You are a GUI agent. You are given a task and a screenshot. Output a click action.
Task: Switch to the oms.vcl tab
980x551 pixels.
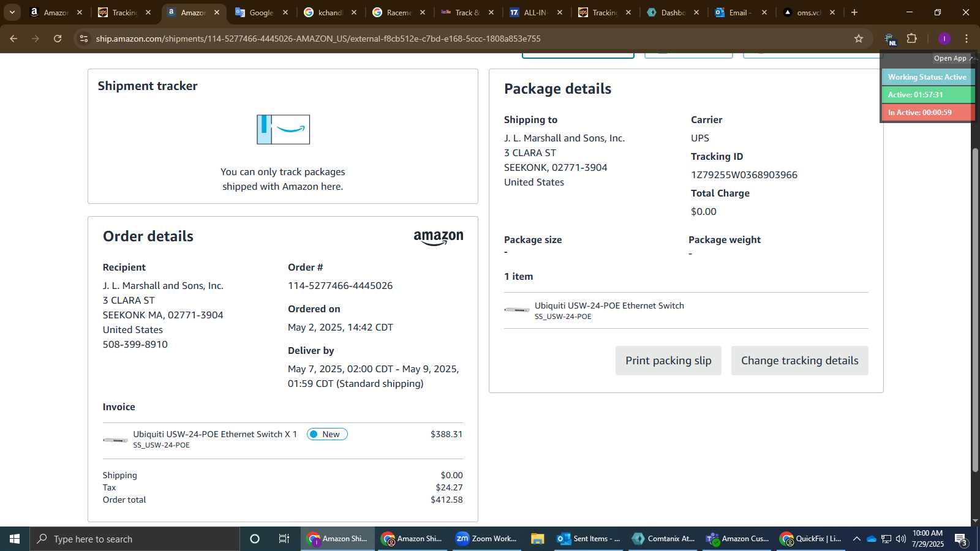(809, 12)
